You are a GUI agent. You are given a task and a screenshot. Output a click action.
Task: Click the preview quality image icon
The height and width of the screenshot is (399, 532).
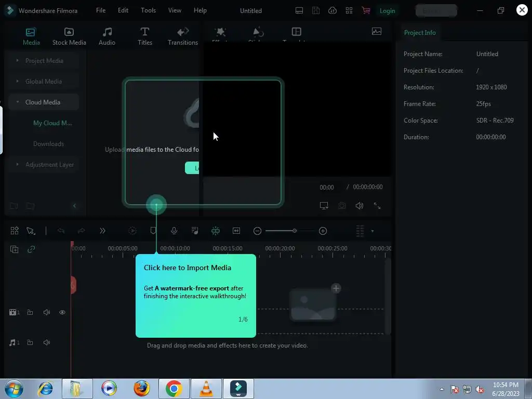click(377, 32)
